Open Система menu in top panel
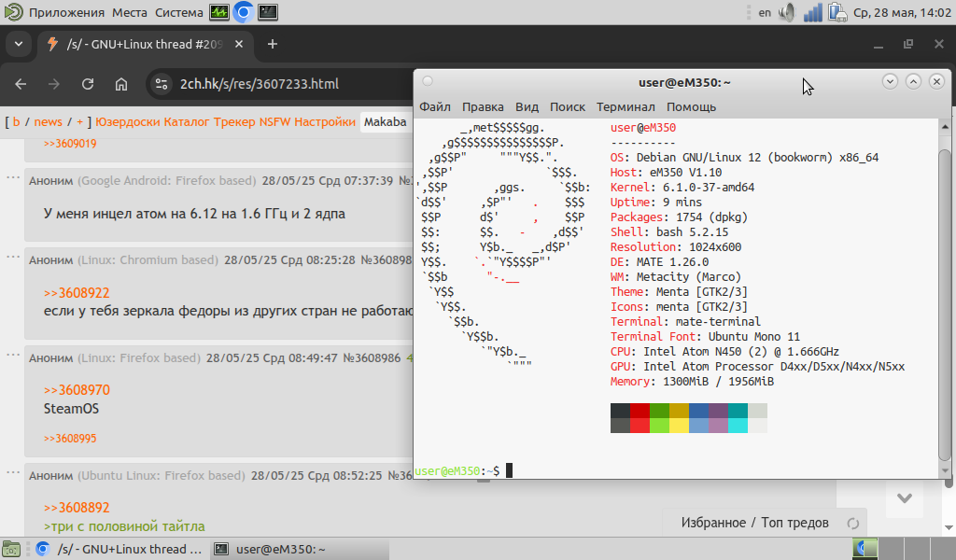The image size is (956, 560). coord(178,13)
